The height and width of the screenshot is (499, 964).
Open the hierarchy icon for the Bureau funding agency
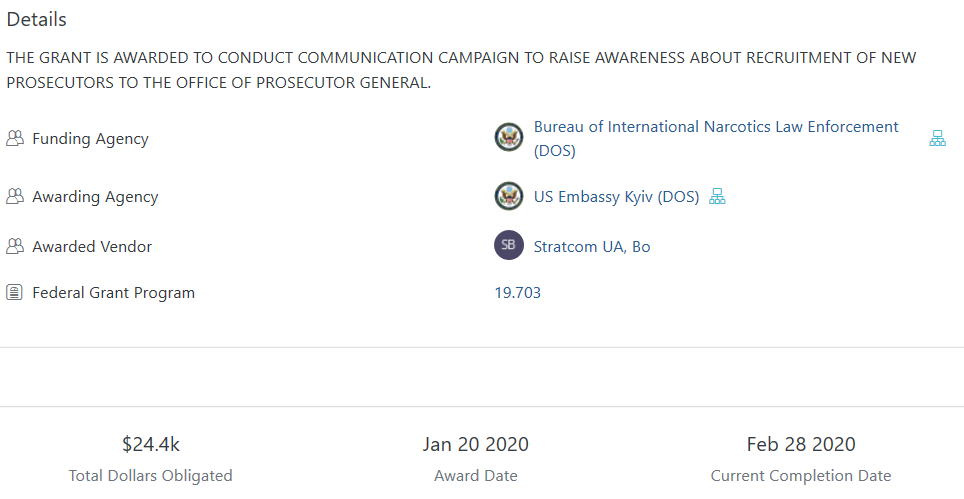coord(937,139)
